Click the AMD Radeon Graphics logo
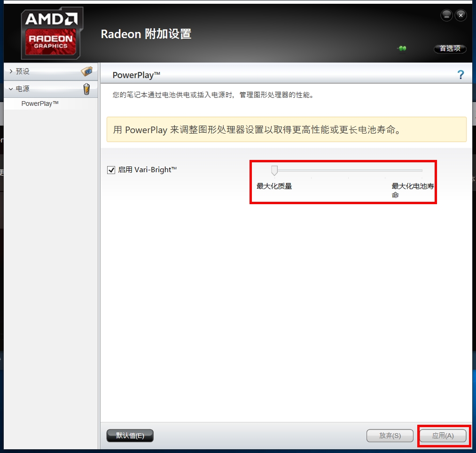 pyautogui.click(x=52, y=32)
